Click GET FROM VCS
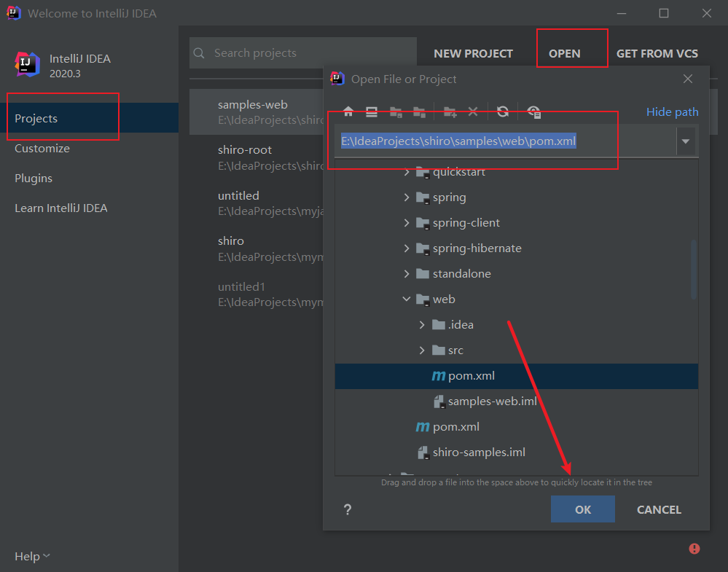 click(657, 53)
